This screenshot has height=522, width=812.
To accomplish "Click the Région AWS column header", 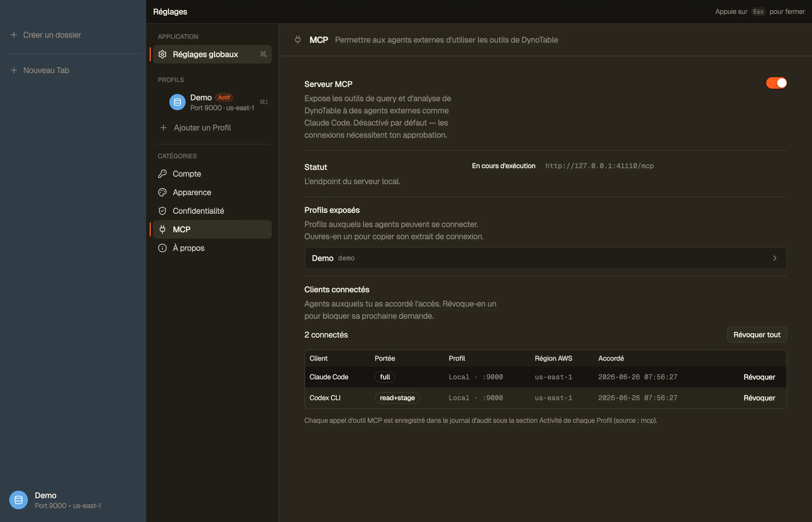I will point(553,358).
